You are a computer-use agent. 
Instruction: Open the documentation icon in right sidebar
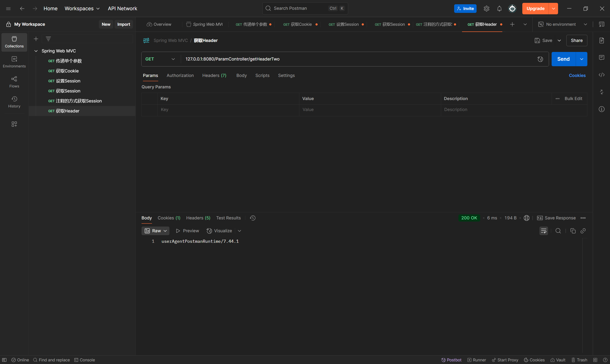point(601,40)
